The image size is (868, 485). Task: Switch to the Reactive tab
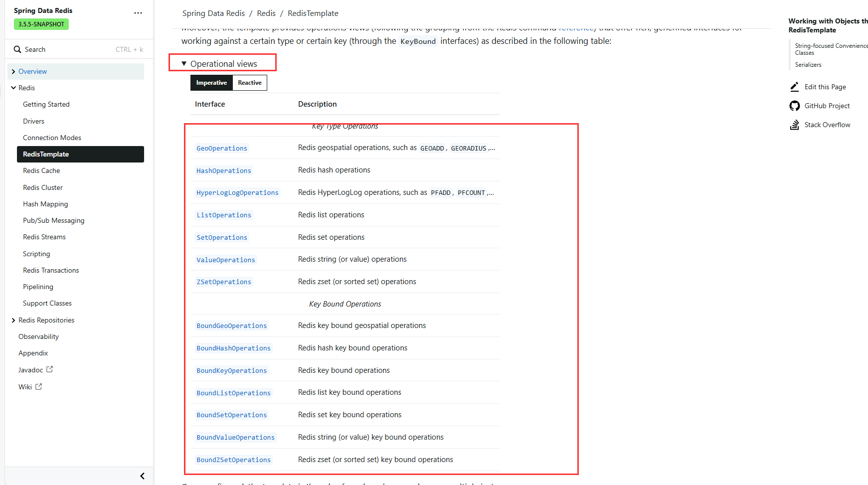pos(250,83)
